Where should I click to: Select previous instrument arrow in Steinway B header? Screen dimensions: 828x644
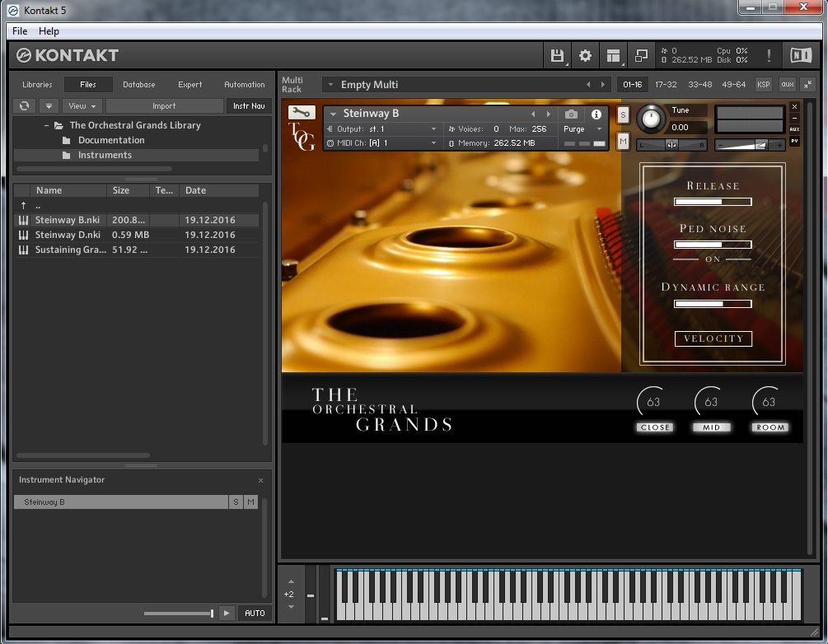(533, 114)
